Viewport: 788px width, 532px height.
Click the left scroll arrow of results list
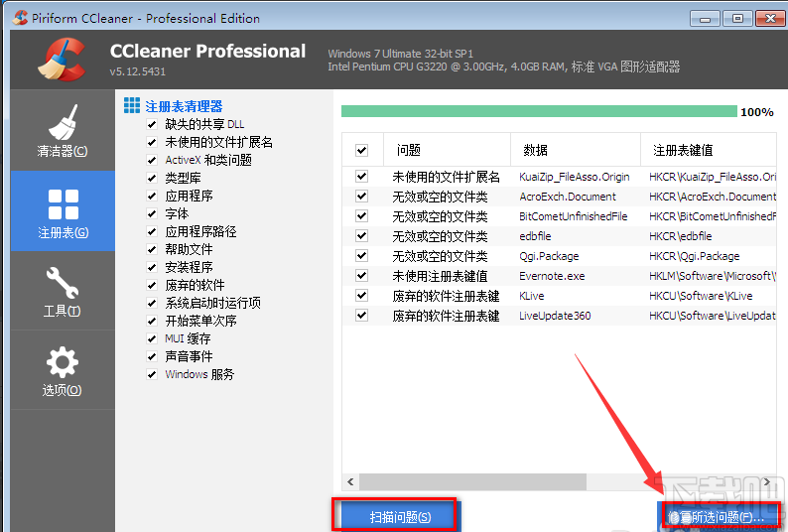click(x=350, y=481)
